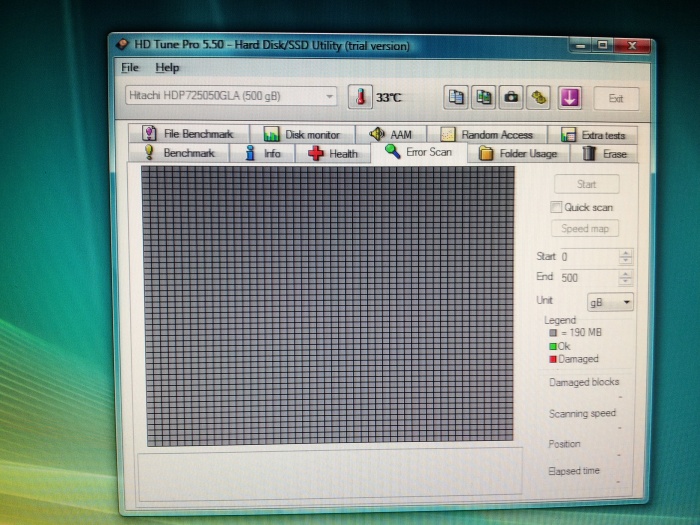Viewport: 700px width, 525px height.
Task: Click the purple down-arrow minimize-to-tray icon
Action: pos(570,98)
